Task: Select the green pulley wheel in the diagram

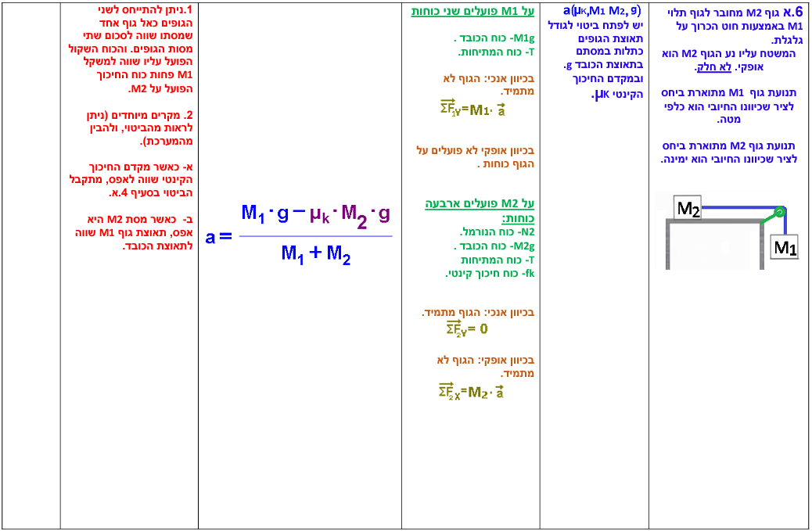Action: (x=778, y=213)
